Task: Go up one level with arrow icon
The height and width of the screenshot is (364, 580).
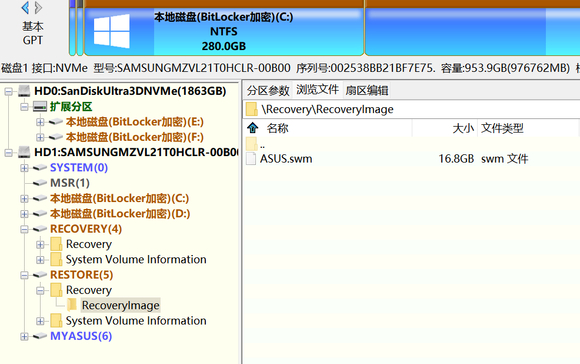Action: coord(253,128)
